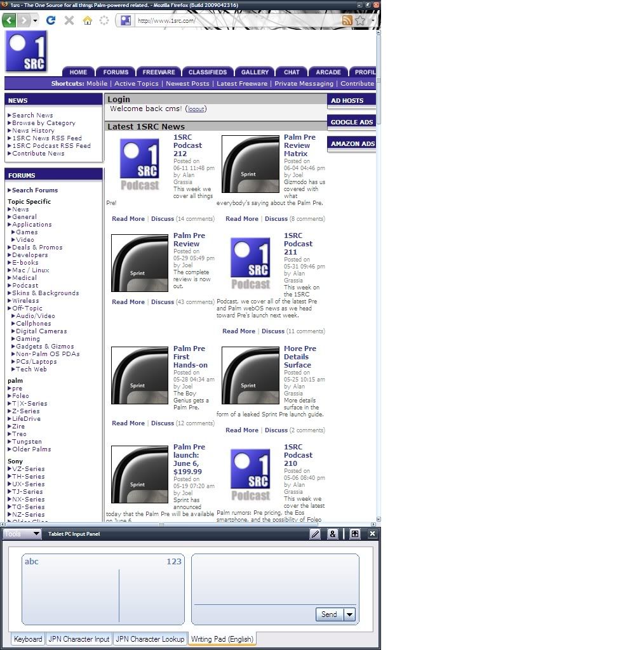Click the Firefox Forward arrow button

(24, 20)
